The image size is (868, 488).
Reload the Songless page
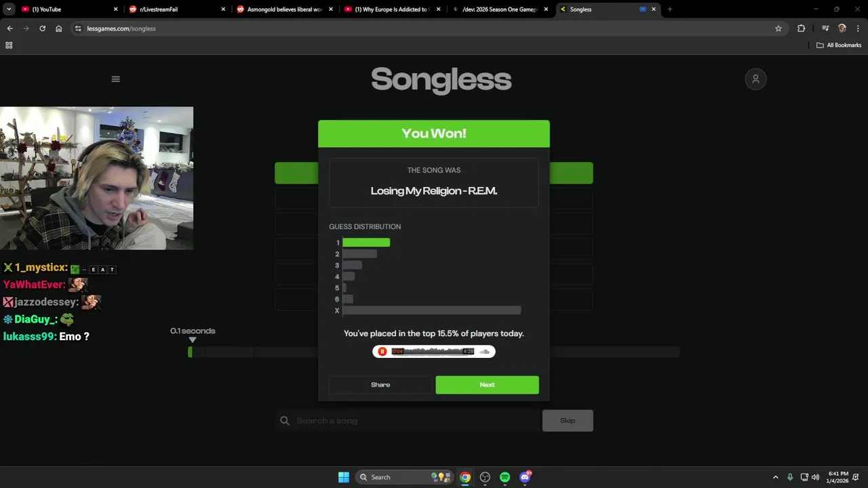pyautogui.click(x=42, y=28)
